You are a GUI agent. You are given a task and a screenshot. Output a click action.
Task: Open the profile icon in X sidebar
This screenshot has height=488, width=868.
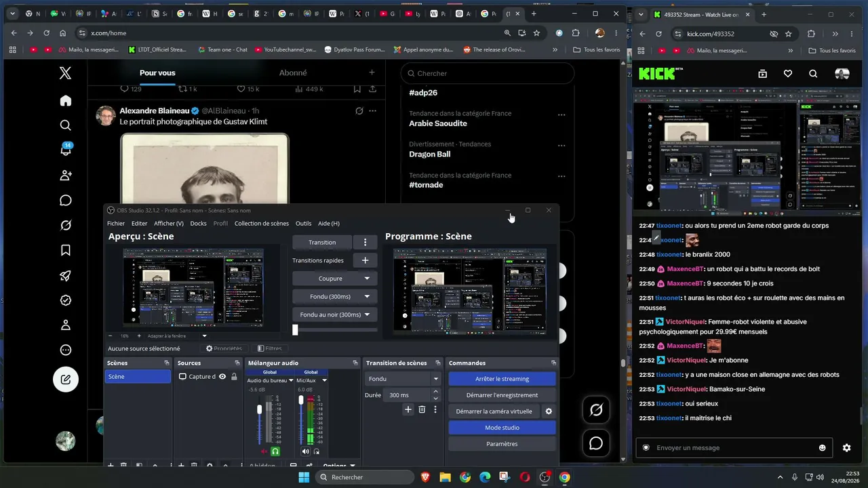click(66, 325)
